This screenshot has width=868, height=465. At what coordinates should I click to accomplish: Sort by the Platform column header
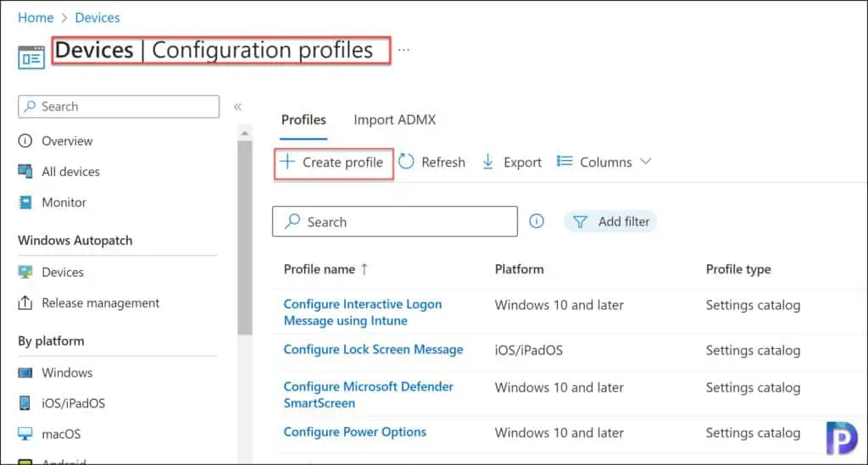[520, 269]
